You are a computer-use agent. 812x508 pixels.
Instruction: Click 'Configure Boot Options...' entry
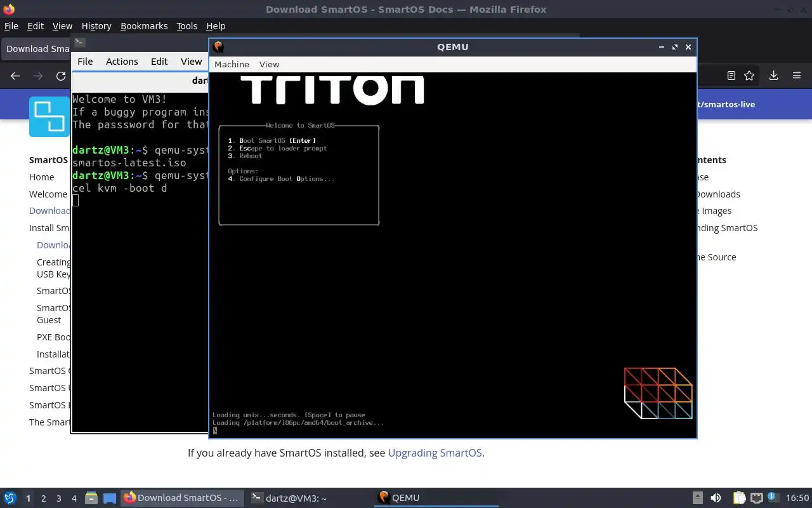pyautogui.click(x=281, y=178)
